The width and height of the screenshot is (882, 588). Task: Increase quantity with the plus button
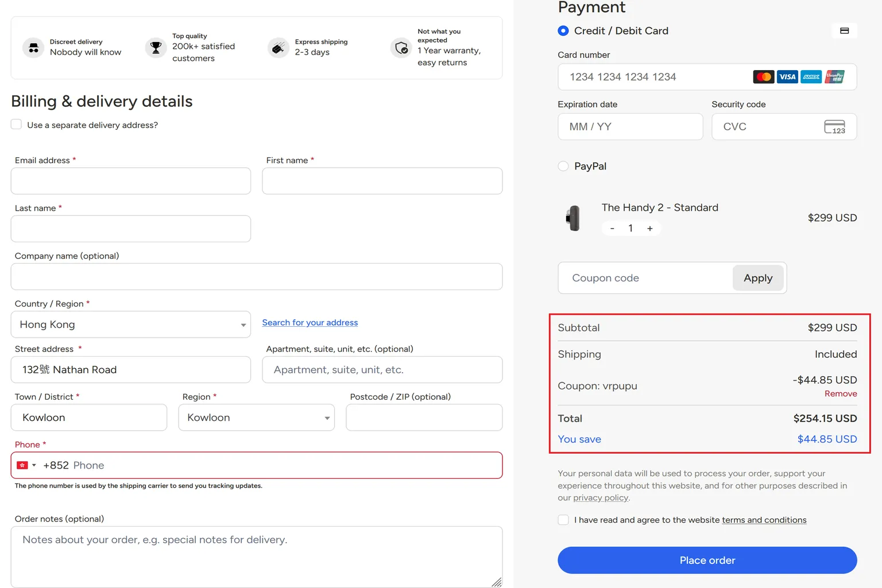pyautogui.click(x=650, y=229)
